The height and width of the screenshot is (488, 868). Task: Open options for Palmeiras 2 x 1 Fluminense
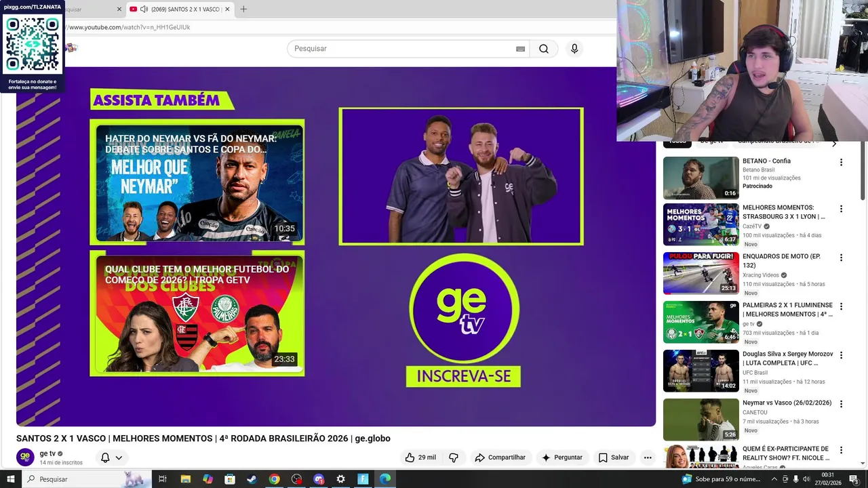click(x=841, y=306)
